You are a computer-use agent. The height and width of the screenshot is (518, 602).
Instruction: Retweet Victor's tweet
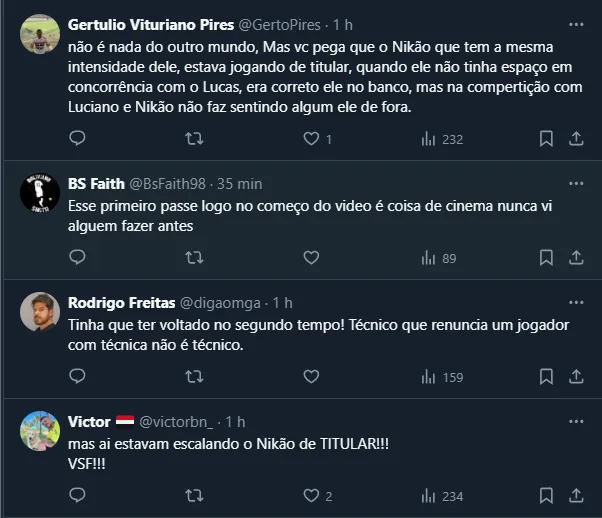coord(195,496)
